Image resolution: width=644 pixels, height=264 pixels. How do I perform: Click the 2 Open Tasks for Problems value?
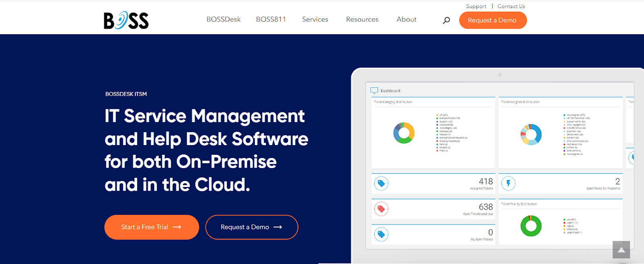click(x=617, y=181)
